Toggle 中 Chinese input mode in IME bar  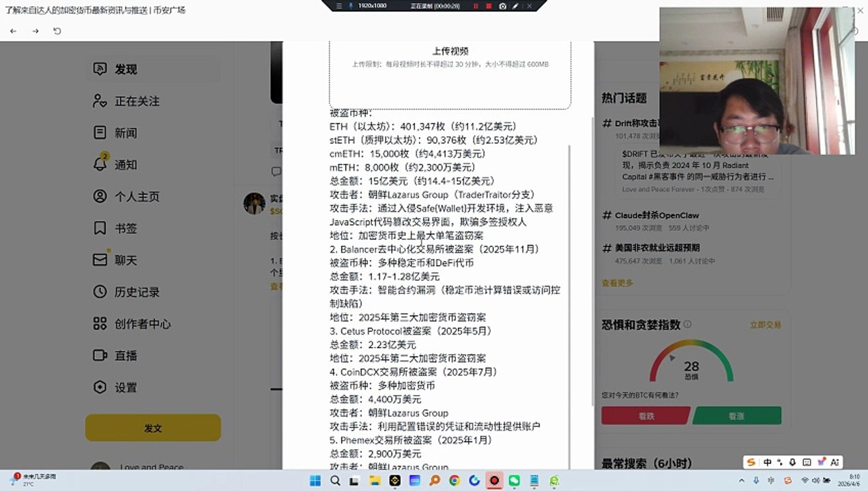(x=767, y=462)
